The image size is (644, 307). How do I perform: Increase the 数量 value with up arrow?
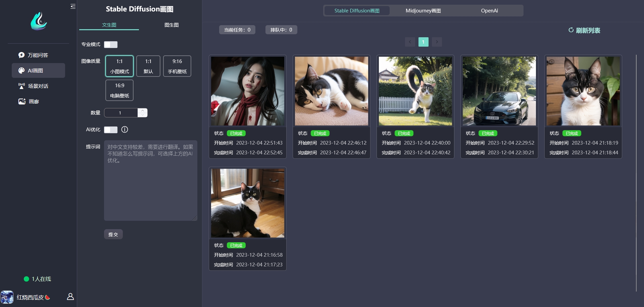(143, 110)
